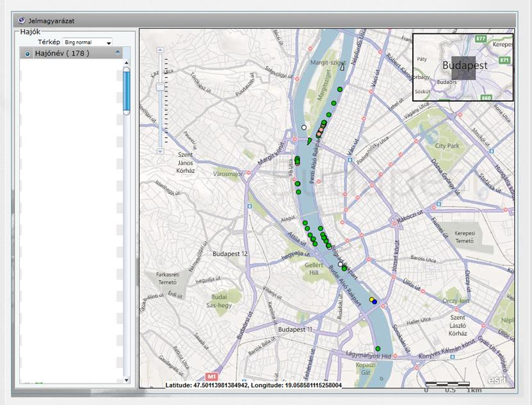Click the Latitude and Longitude readout
Screen dimensions: 532x405
tap(254, 385)
